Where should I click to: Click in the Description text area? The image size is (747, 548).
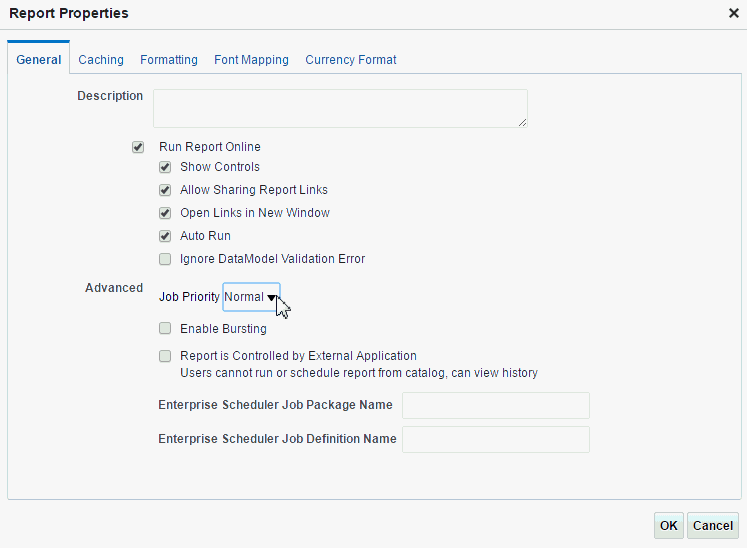(340, 108)
